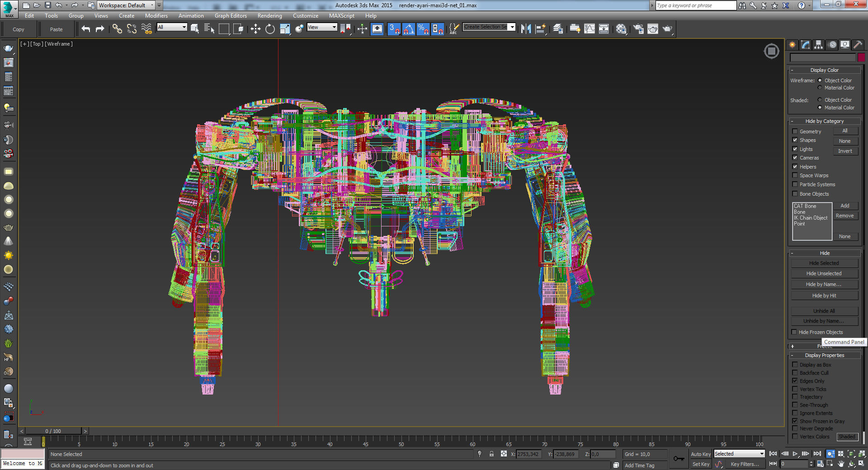Toggle the 3D Snaps icon
This screenshot has width=868, height=470.
pos(394,29)
